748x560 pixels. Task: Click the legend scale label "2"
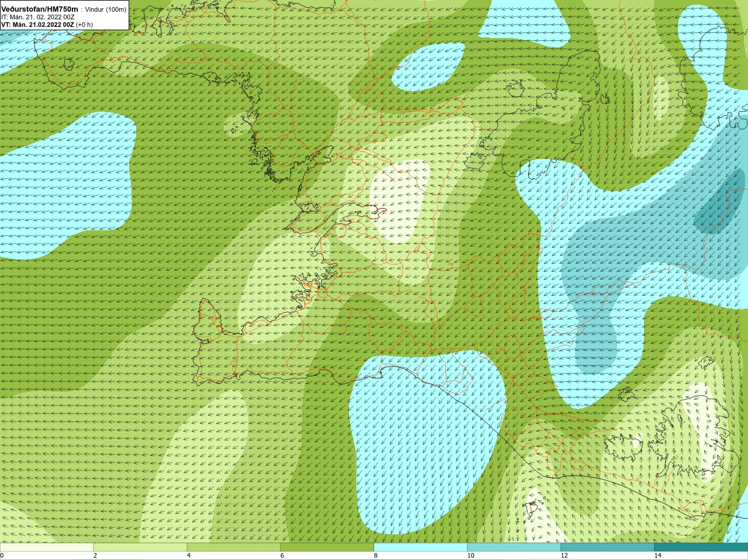coord(95,555)
